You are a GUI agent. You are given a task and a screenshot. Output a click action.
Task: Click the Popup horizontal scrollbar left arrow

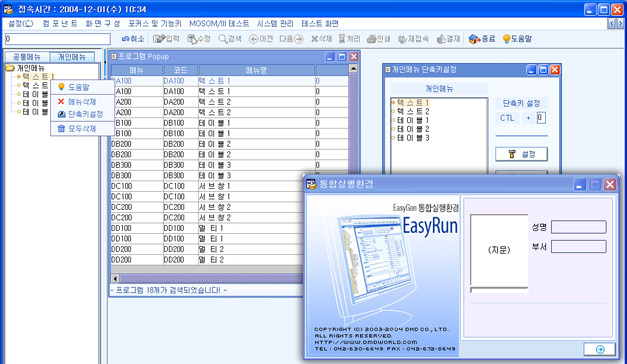(115, 278)
